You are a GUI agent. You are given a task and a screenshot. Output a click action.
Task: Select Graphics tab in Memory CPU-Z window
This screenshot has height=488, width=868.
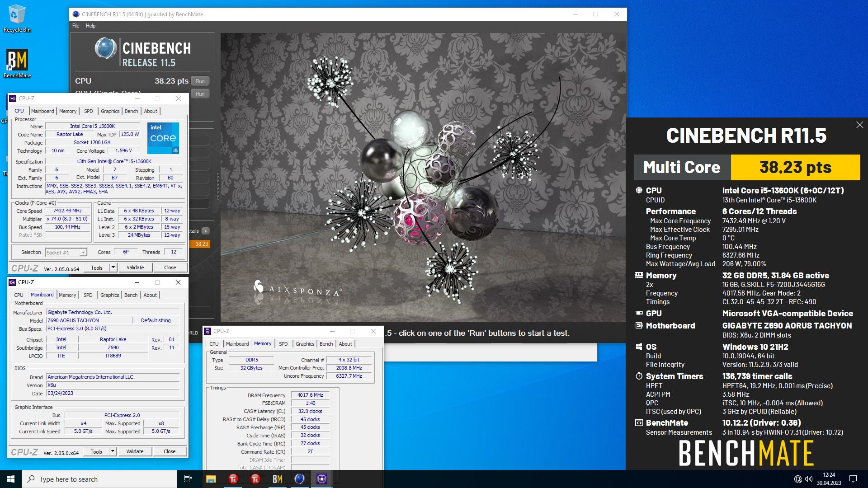pyautogui.click(x=305, y=344)
